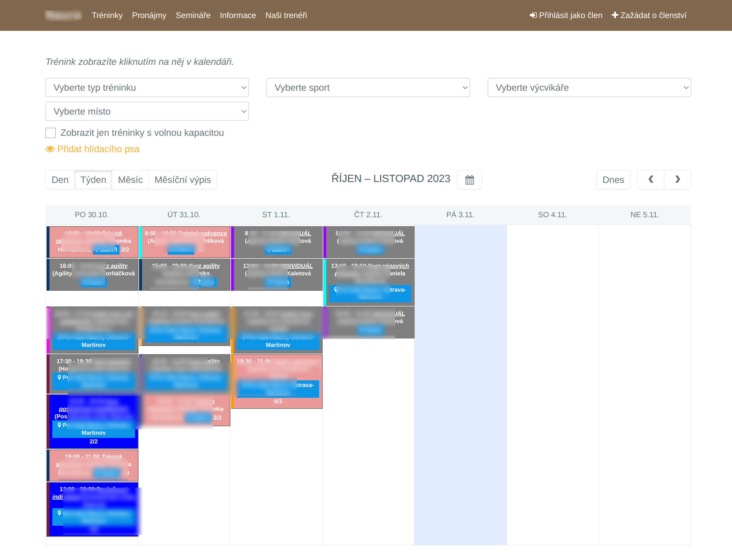Click plus icon for Zažádat o členství
The image size is (732, 560).
pos(615,15)
